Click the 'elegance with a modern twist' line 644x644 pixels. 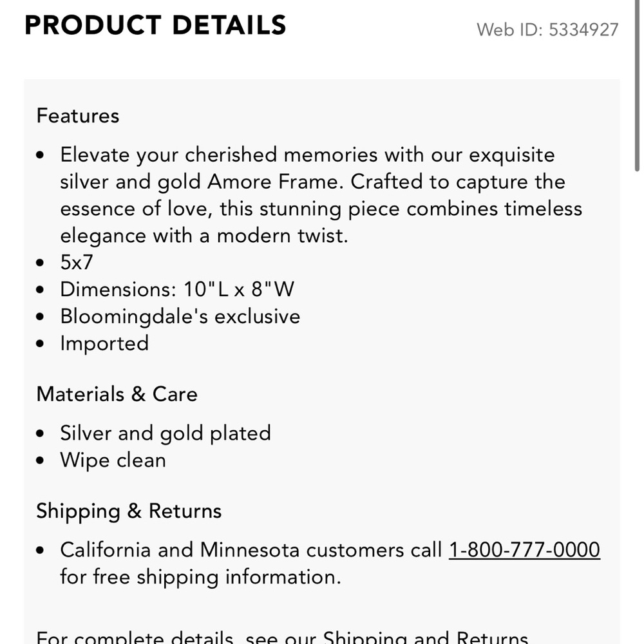pyautogui.click(x=204, y=236)
